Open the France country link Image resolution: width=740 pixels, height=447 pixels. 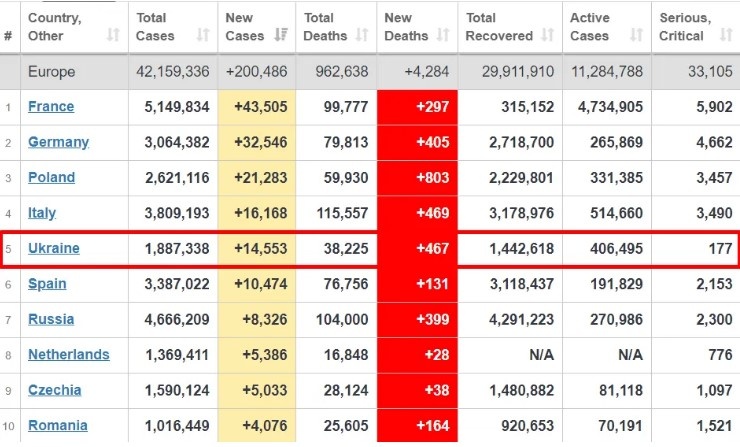click(51, 107)
